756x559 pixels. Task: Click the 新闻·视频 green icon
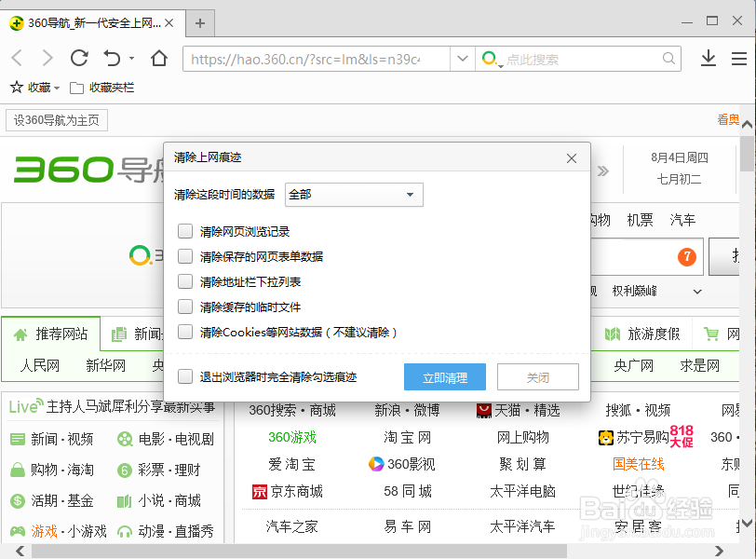click(18, 440)
